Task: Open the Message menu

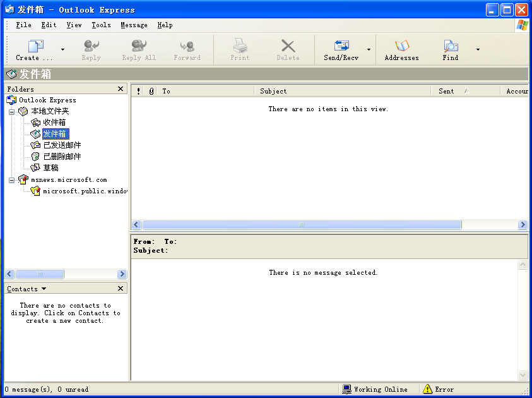Action: 134,25
